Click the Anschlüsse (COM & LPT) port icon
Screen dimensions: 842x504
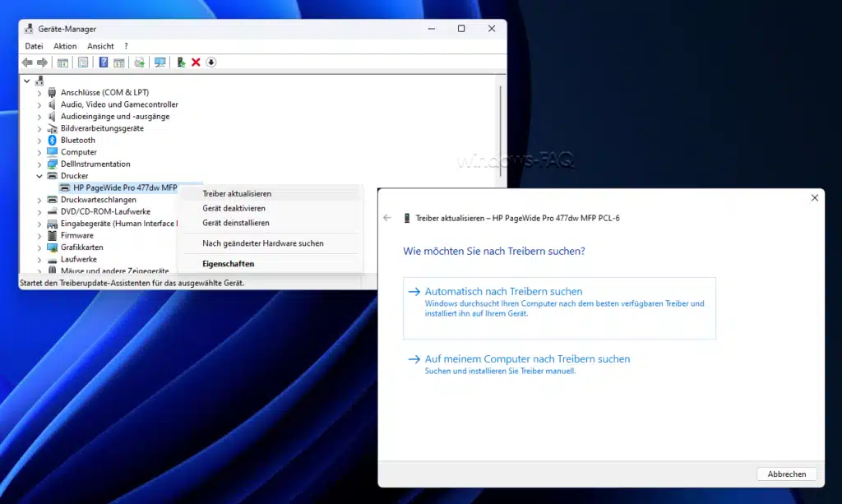tap(52, 92)
